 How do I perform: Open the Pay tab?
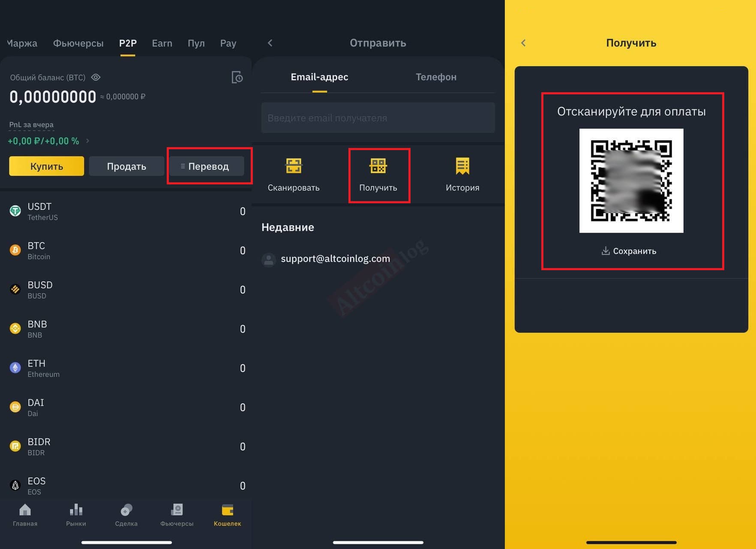coord(228,43)
